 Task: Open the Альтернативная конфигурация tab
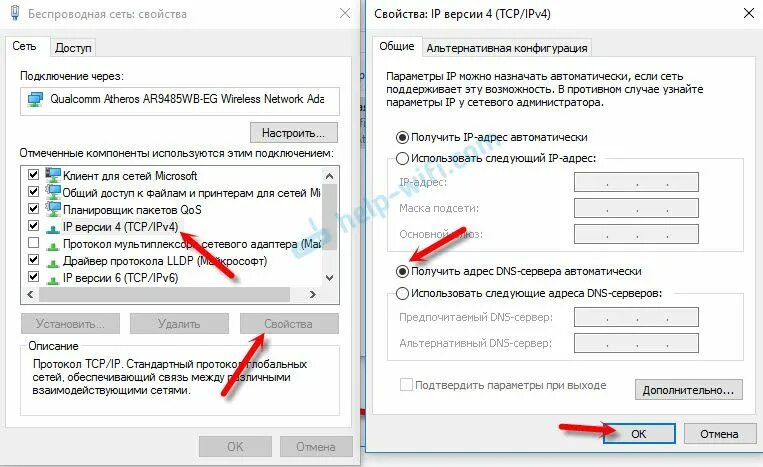point(507,48)
